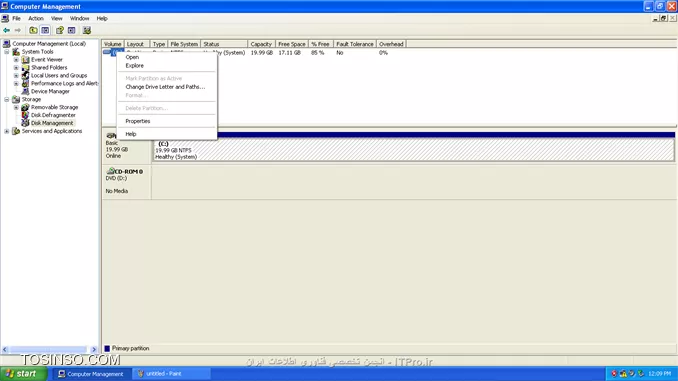This screenshot has width=678, height=381.
Task: Open the File menu
Action: 16,19
